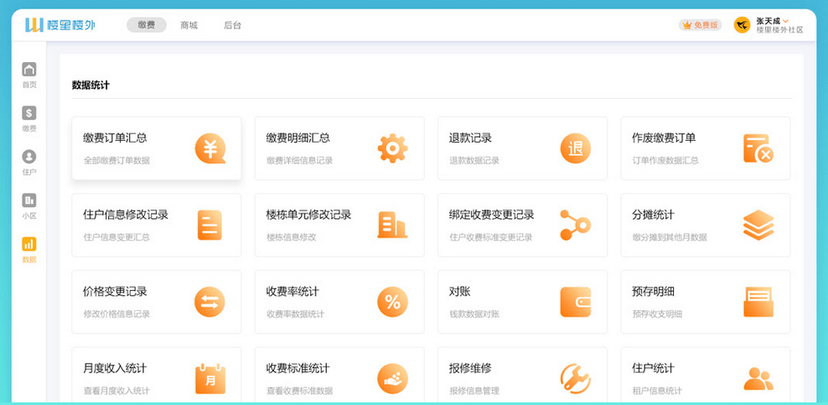This screenshot has width=828, height=405.
Task: Click the 楼里楼外 logo in the header
Action: pyautogui.click(x=63, y=24)
